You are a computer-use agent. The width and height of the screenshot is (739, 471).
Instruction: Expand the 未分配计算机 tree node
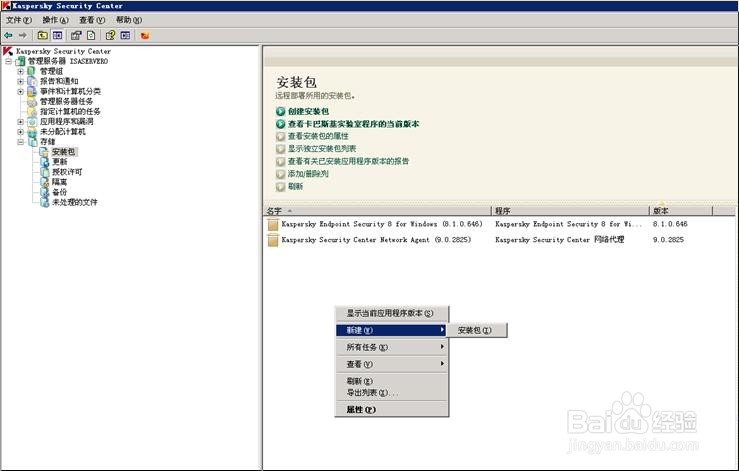[20, 132]
